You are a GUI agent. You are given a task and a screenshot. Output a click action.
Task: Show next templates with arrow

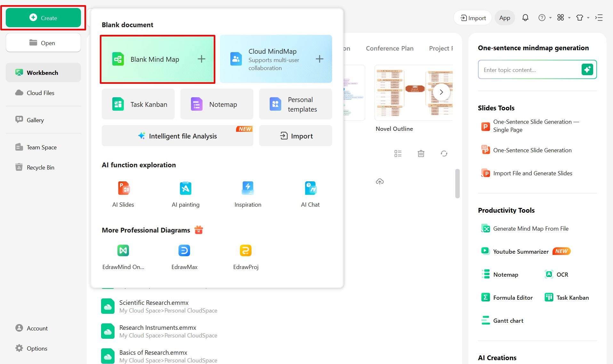(x=441, y=92)
